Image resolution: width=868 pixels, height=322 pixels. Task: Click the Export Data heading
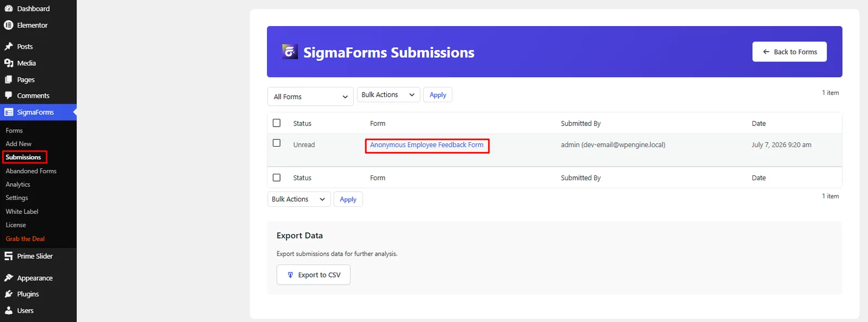pyautogui.click(x=299, y=236)
